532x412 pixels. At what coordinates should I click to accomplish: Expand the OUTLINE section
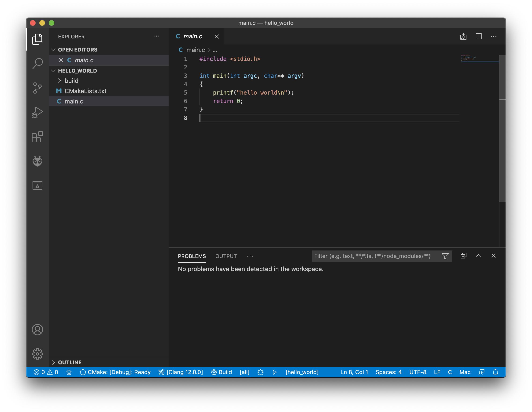[x=69, y=362]
